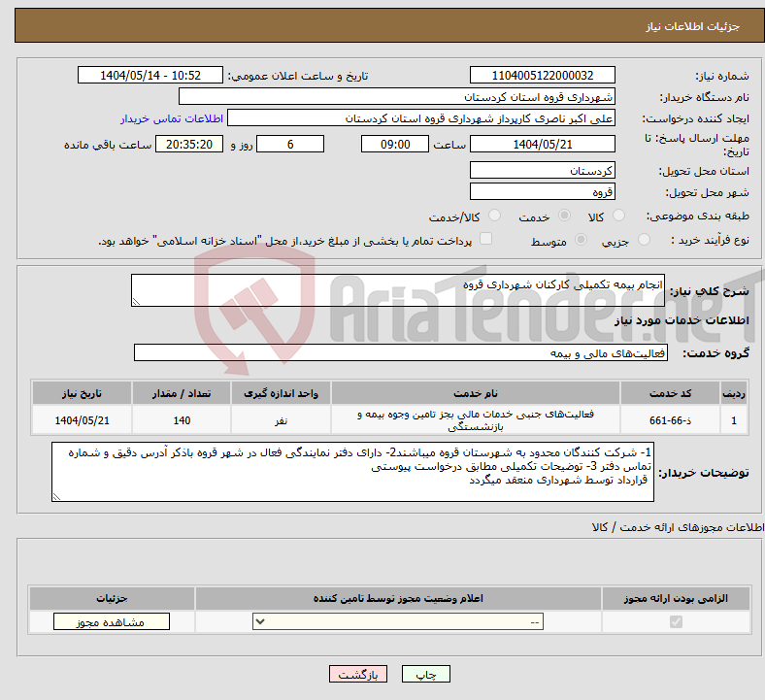Click the remaining time field 20:35:20
This screenshot has width=765, height=700.
[x=189, y=144]
